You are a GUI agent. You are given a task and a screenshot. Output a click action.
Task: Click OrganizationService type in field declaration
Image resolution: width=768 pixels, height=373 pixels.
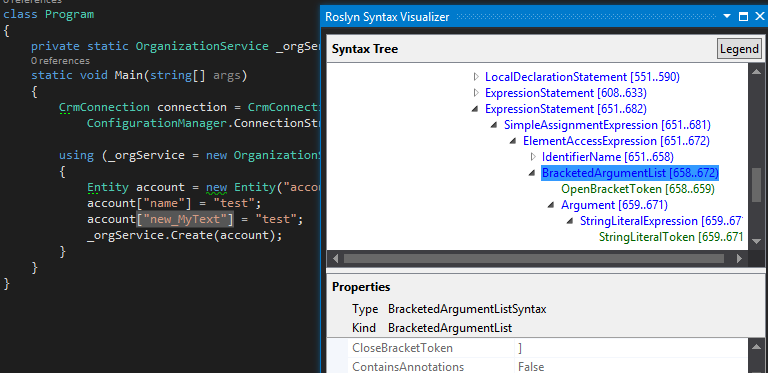[202, 46]
